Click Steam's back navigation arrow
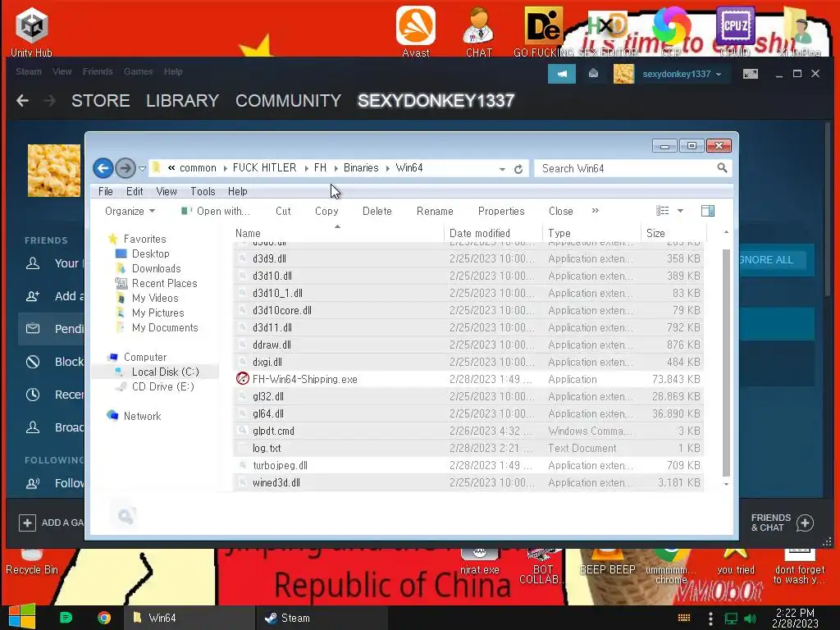 point(22,100)
